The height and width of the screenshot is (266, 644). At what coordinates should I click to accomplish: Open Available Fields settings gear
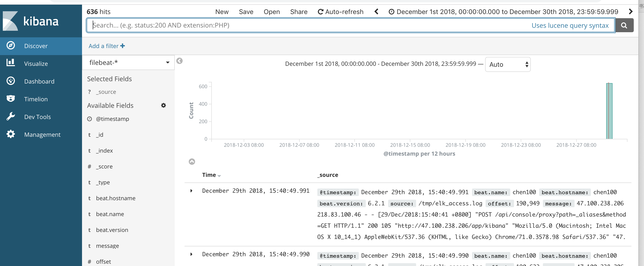coord(164,105)
